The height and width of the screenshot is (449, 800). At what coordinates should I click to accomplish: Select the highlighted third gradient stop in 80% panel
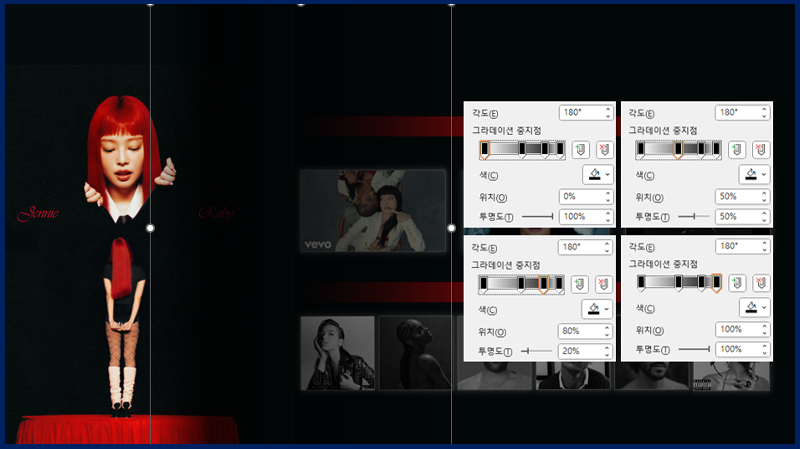543,285
